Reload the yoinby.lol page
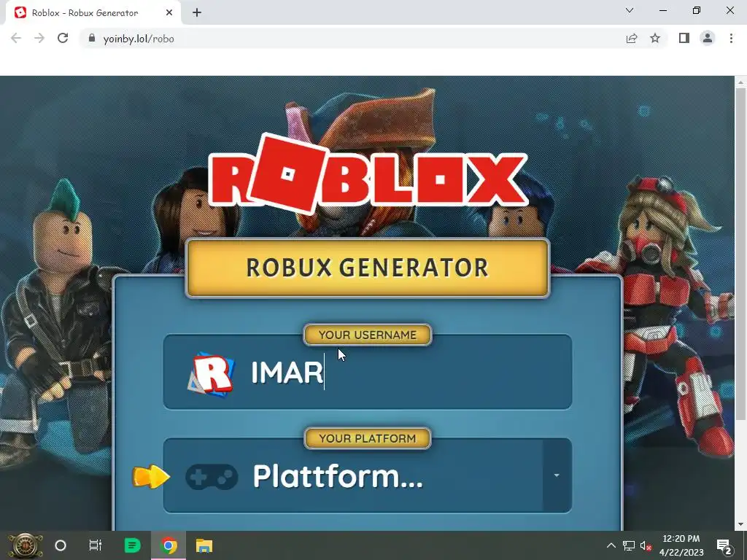747x560 pixels. click(63, 38)
